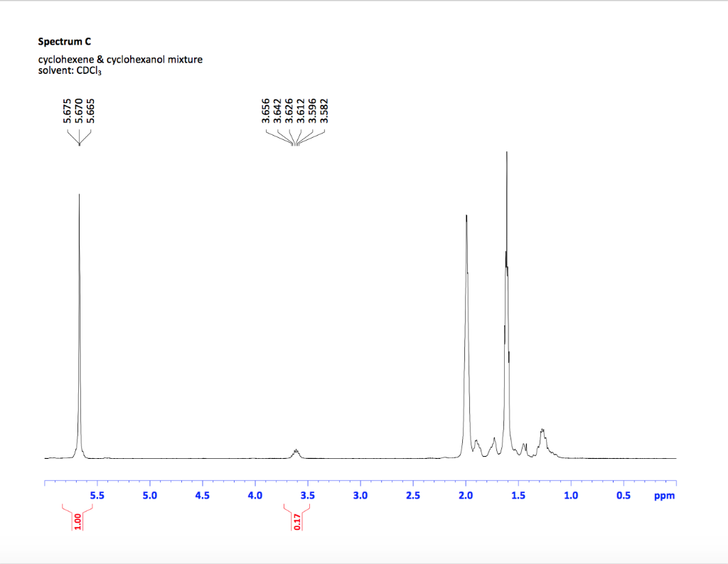Click the peak label 3.656
This screenshot has width=728, height=564.
(264, 110)
